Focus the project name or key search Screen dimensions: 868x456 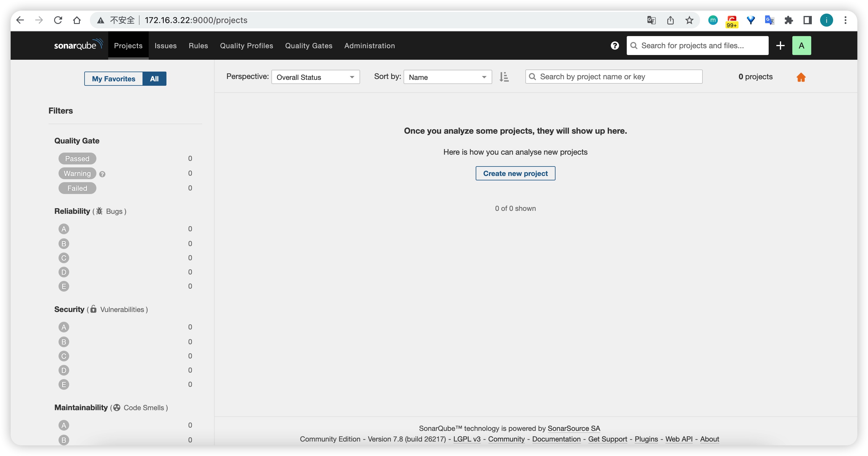pos(613,77)
